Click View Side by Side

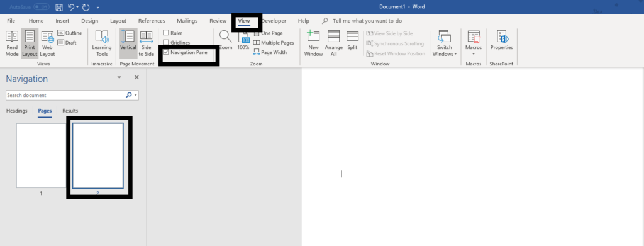pos(389,33)
